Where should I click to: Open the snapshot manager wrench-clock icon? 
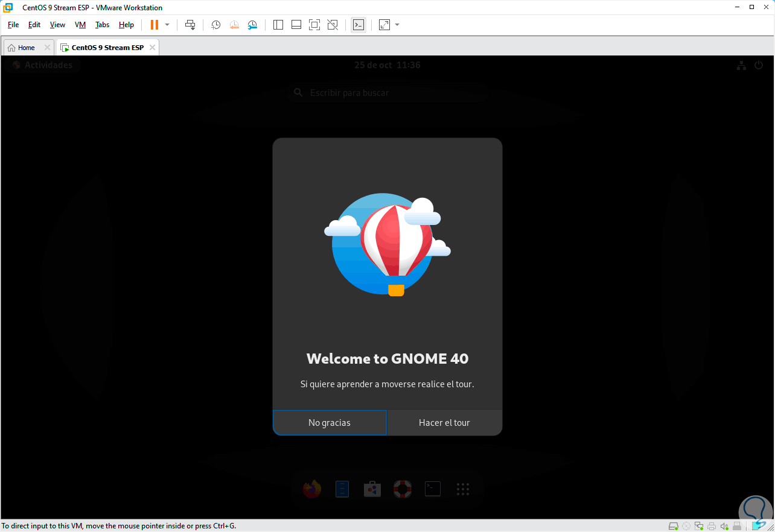252,25
